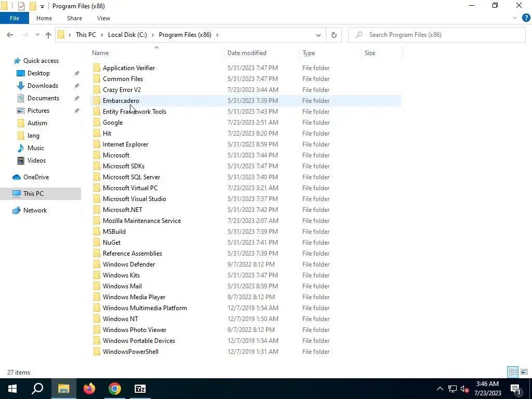Select the Common Files folder icon
The height and width of the screenshot is (399, 532).
pyautogui.click(x=97, y=79)
